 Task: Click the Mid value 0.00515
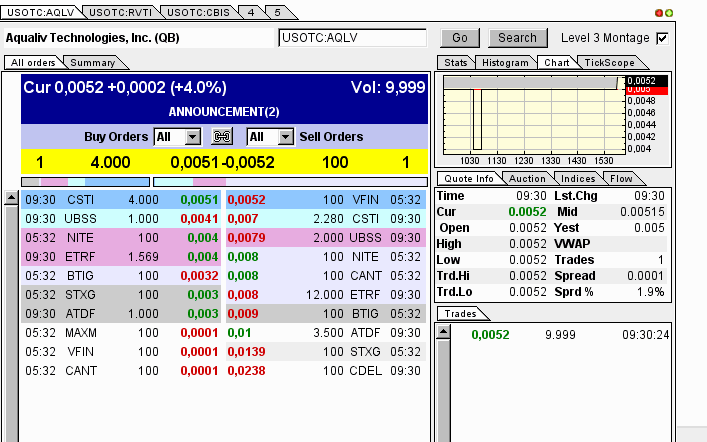pyautogui.click(x=642, y=212)
